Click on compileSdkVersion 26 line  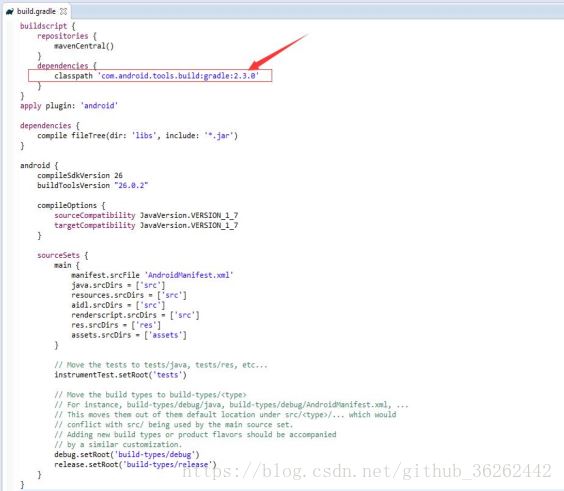[x=79, y=176]
